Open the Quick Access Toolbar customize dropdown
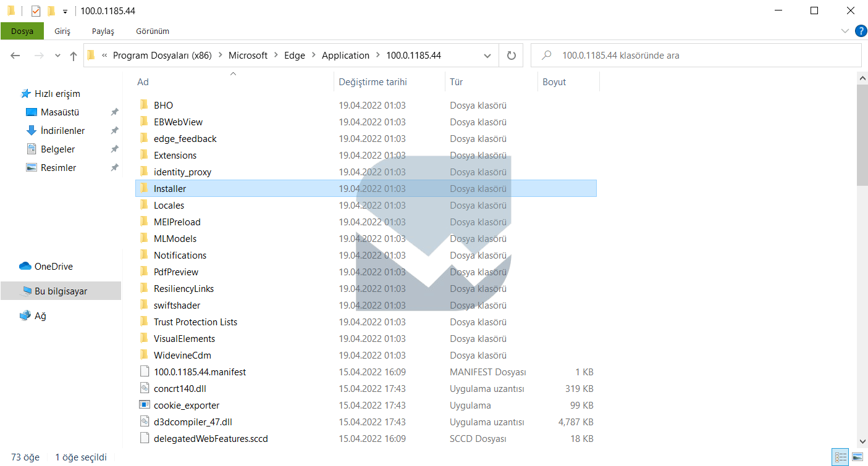This screenshot has height=466, width=868. point(65,12)
